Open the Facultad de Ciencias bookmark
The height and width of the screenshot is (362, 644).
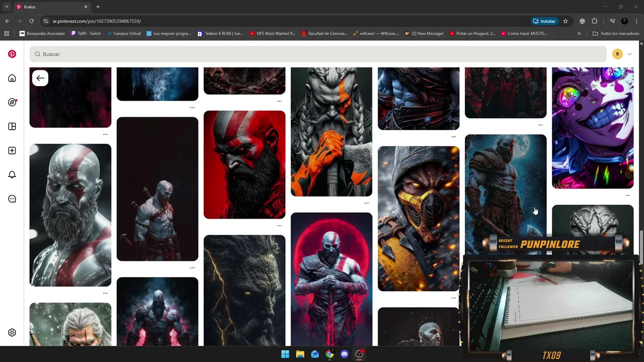tap(325, 34)
